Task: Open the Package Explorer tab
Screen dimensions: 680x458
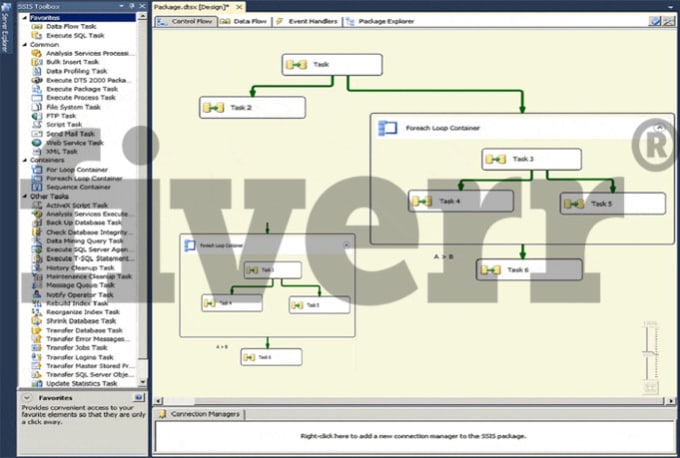Action: click(x=380, y=21)
